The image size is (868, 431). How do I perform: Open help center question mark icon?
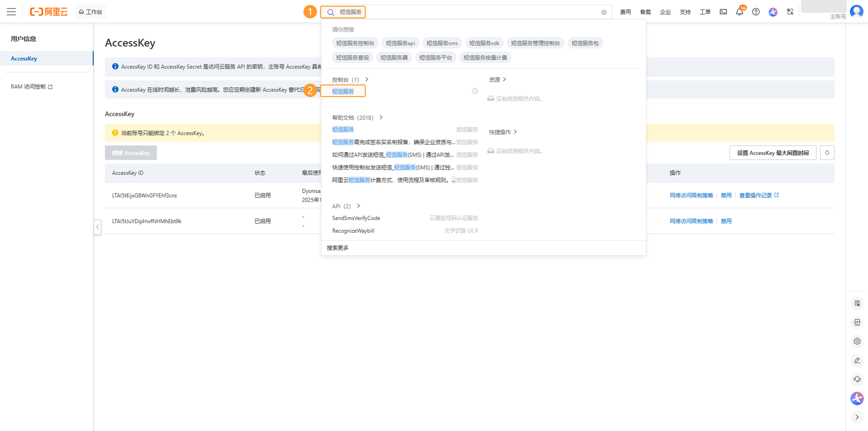[x=756, y=12]
